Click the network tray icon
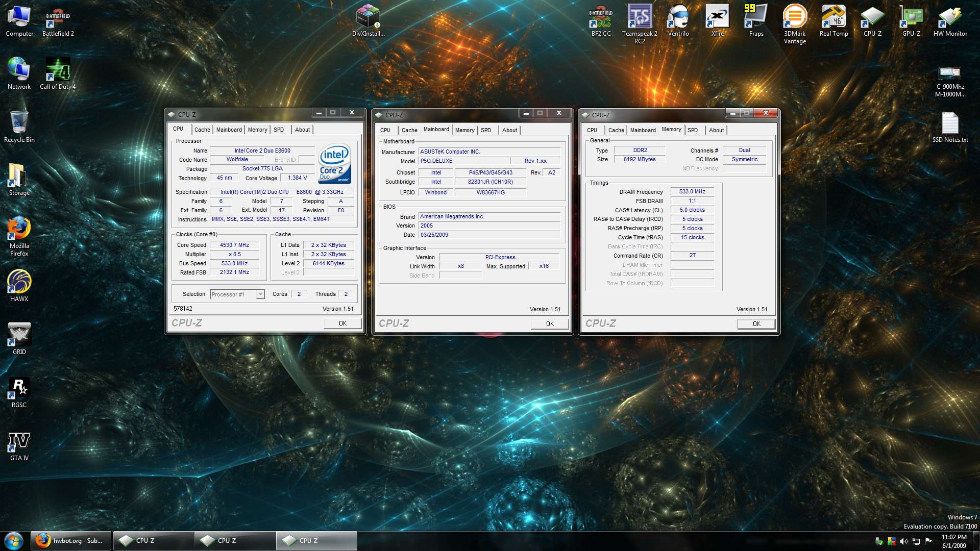This screenshot has height=551, width=980. [x=916, y=541]
